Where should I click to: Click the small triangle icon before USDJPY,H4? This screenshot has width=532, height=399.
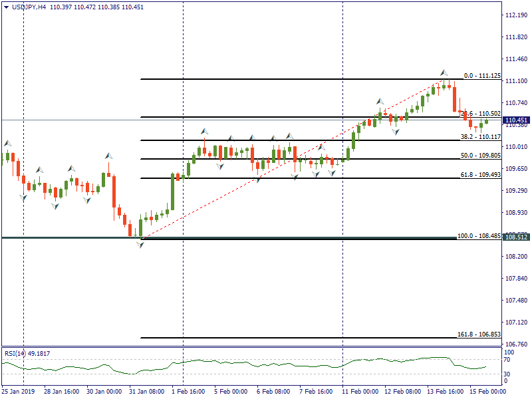[x=6, y=7]
